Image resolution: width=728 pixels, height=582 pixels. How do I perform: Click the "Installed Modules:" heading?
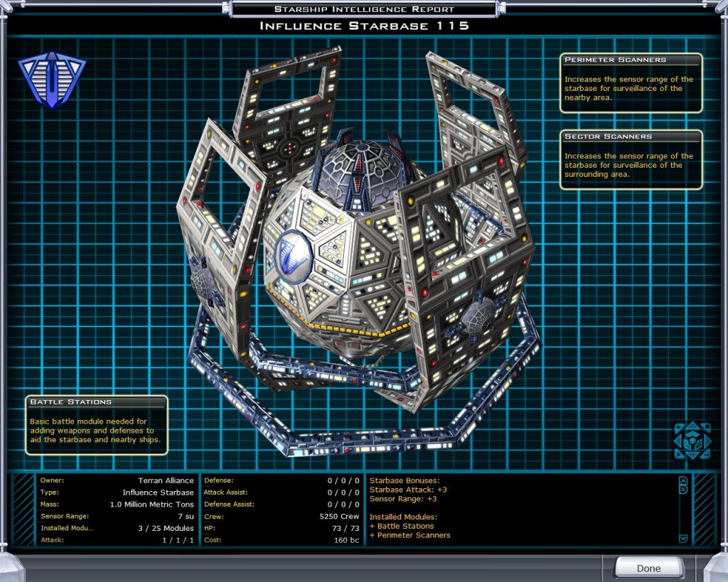click(403, 517)
